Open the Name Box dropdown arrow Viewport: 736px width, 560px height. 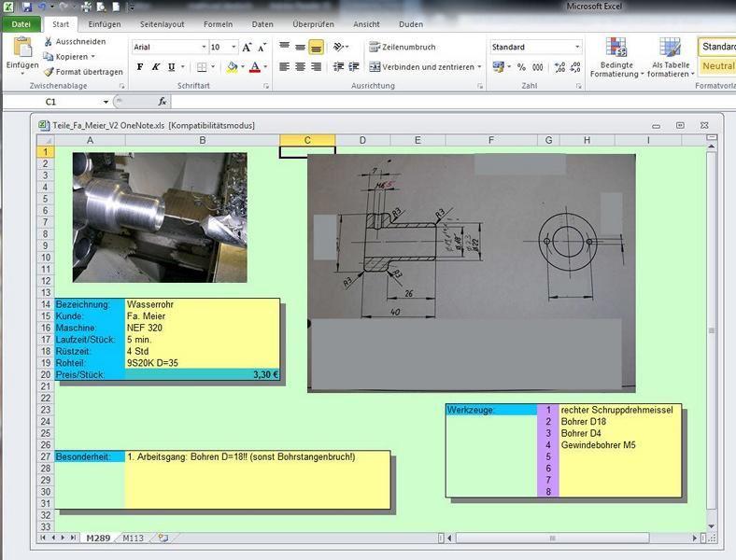(106, 102)
